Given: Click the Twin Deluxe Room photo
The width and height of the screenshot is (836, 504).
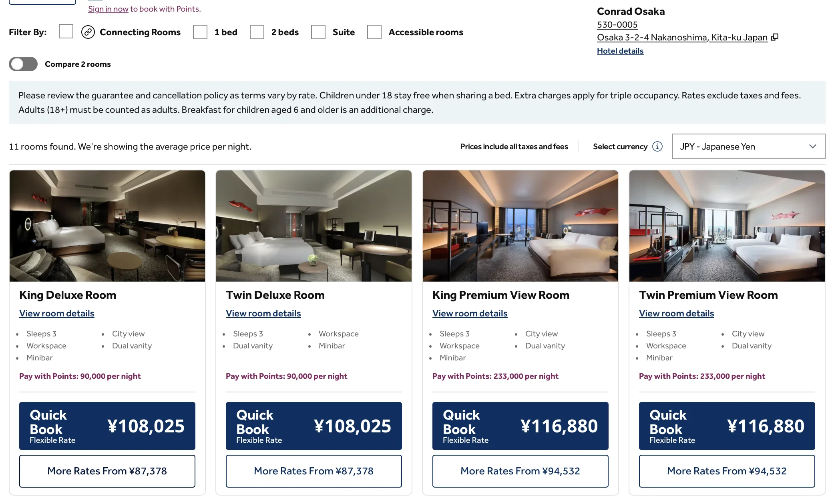Looking at the screenshot, I should point(313,226).
